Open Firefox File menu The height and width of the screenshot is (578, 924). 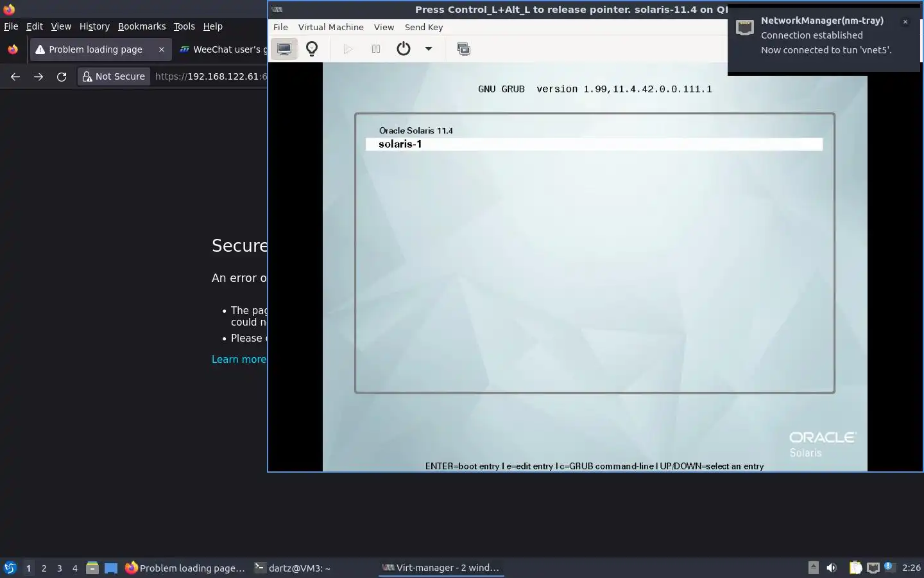(11, 26)
